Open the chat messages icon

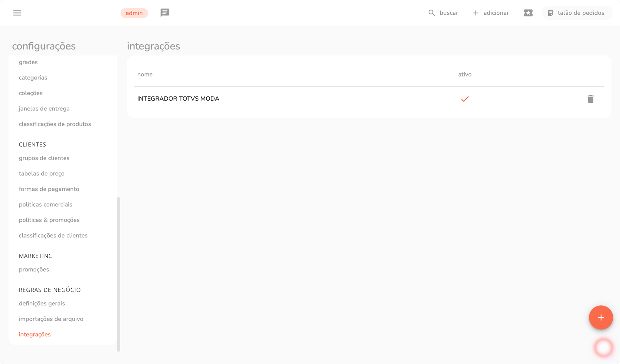165,13
